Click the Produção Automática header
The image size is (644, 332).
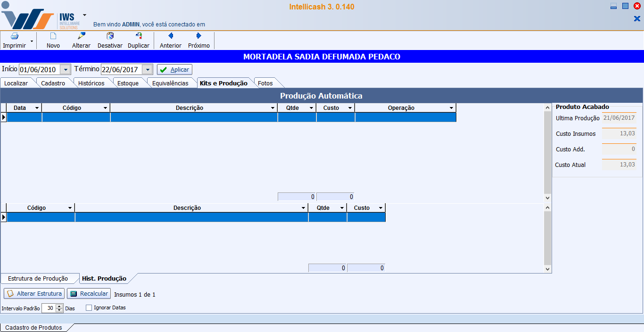(321, 96)
